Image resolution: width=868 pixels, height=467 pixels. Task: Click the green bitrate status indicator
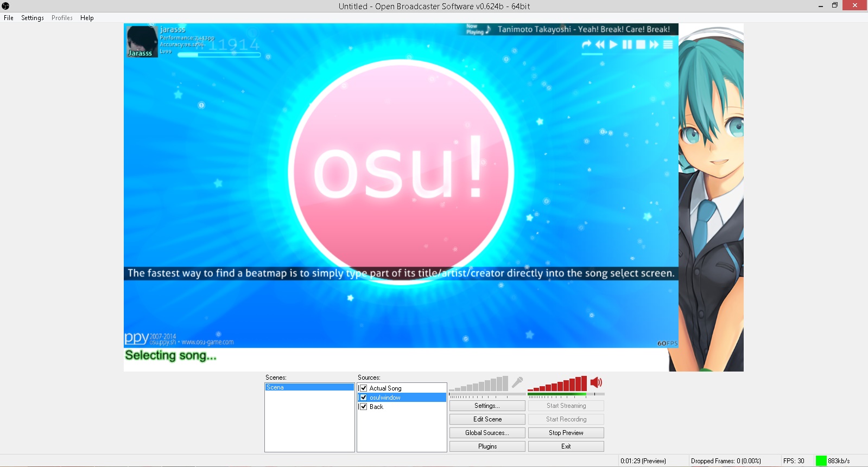tap(821, 461)
